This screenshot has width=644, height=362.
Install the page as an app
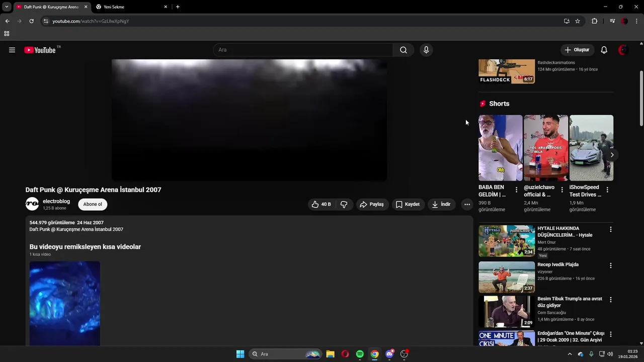(567, 21)
